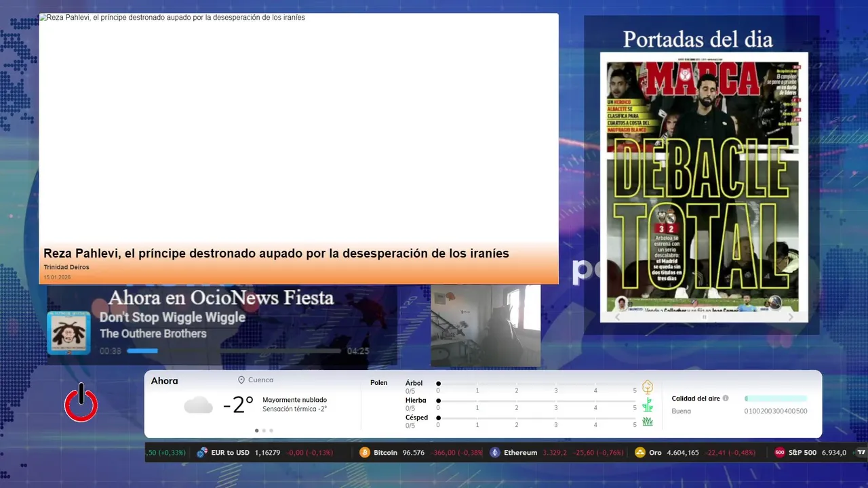Screen dimensions: 868x488
Task: Click the red power button icon
Action: coord(81,403)
